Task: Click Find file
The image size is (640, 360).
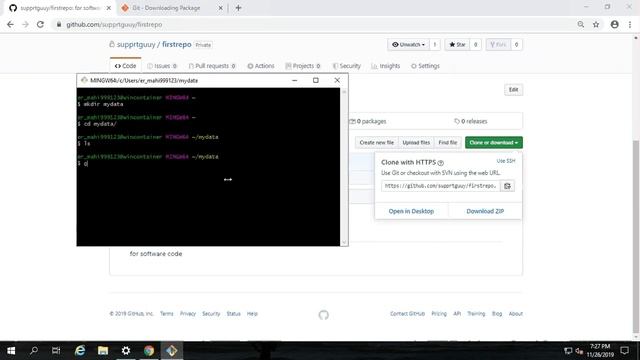Action: click(x=447, y=142)
